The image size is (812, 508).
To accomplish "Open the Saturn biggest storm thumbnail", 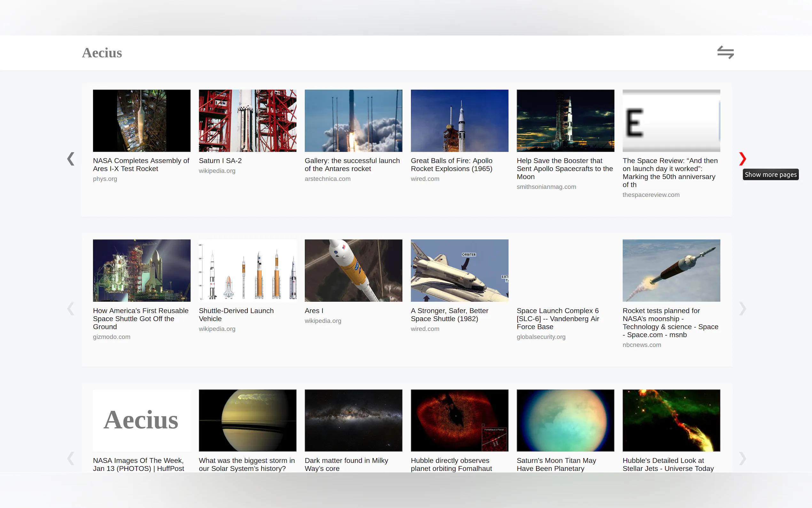I will [x=247, y=420].
